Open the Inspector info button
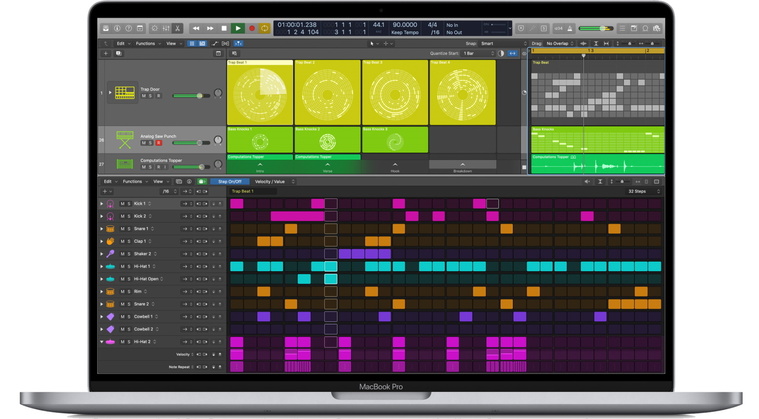The height and width of the screenshot is (419, 759). (117, 29)
